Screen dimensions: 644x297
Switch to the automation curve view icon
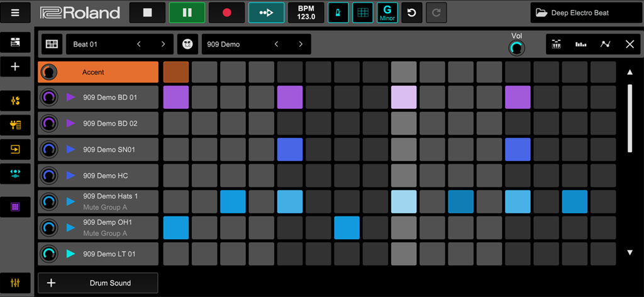[x=605, y=44]
